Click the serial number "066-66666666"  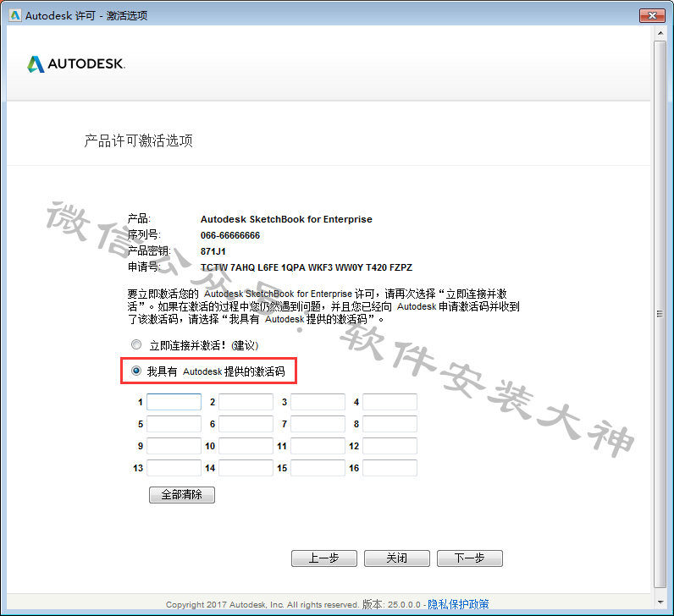(x=230, y=235)
